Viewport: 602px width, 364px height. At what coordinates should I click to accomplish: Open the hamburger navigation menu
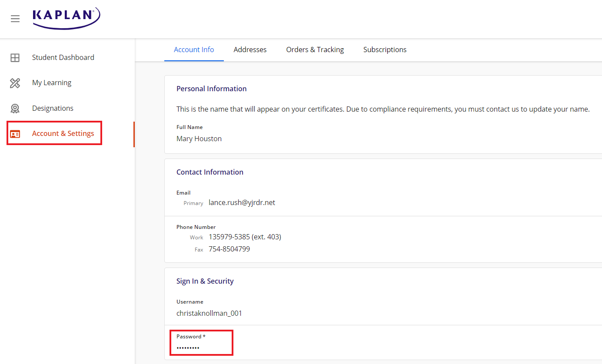pyautogui.click(x=15, y=19)
